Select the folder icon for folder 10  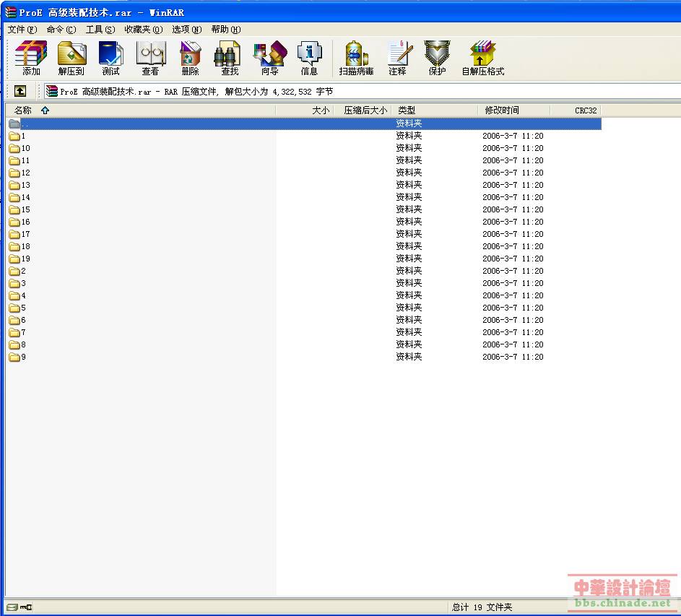14,148
